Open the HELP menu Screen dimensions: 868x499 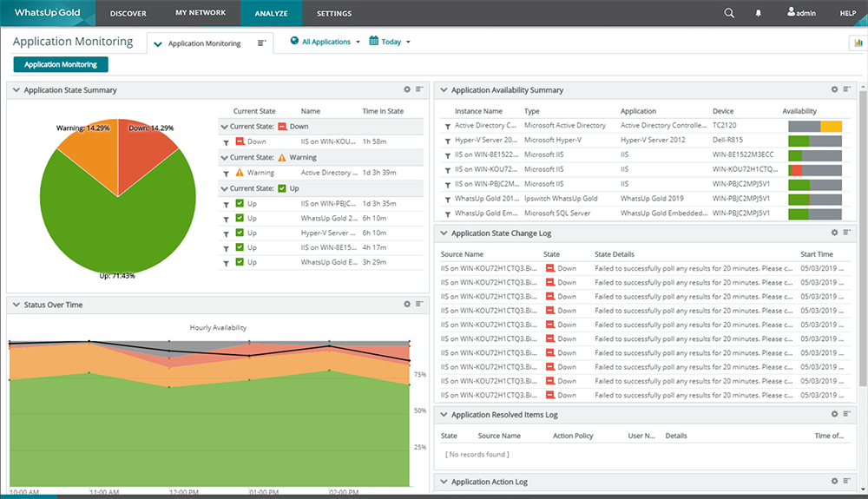point(847,13)
